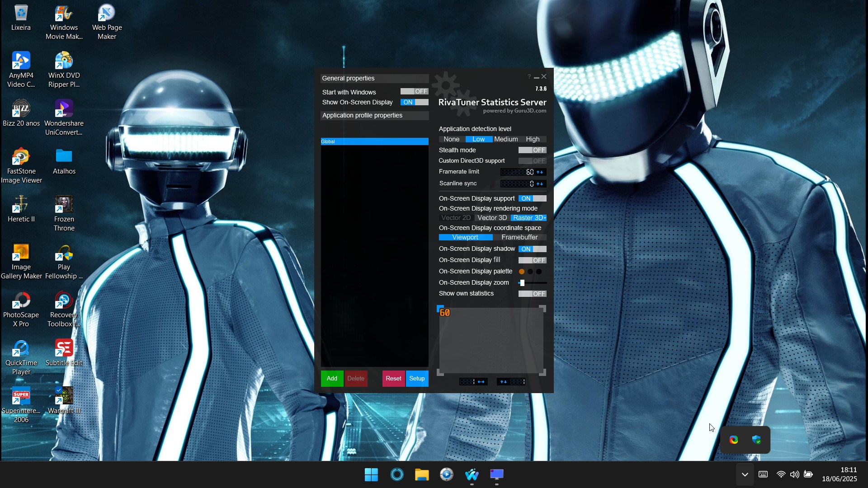This screenshot has height=488, width=868.
Task: Select the Bizz 20 anos icon
Action: click(x=21, y=114)
